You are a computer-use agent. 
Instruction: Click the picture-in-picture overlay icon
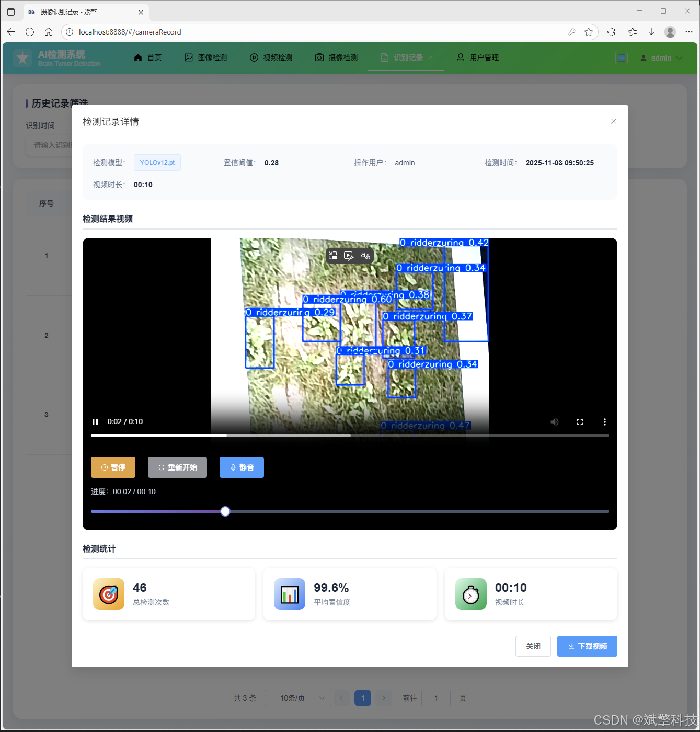click(x=333, y=256)
